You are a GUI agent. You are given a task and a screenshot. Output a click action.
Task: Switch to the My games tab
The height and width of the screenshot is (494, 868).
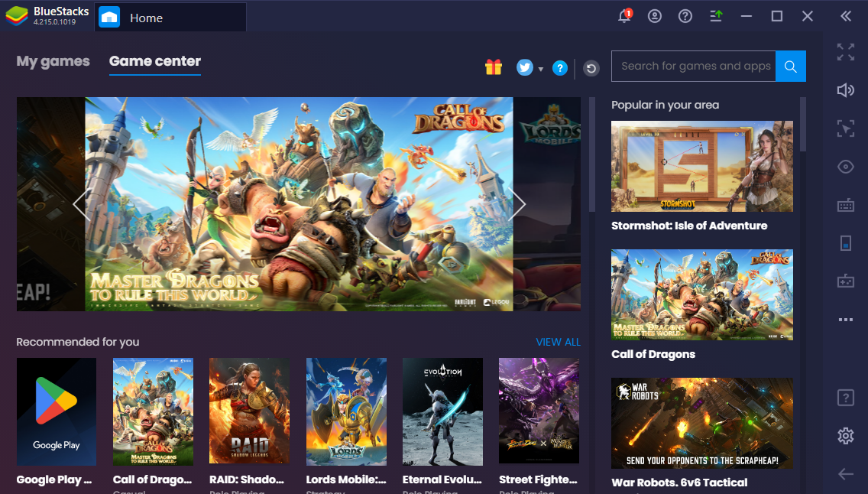pos(53,61)
